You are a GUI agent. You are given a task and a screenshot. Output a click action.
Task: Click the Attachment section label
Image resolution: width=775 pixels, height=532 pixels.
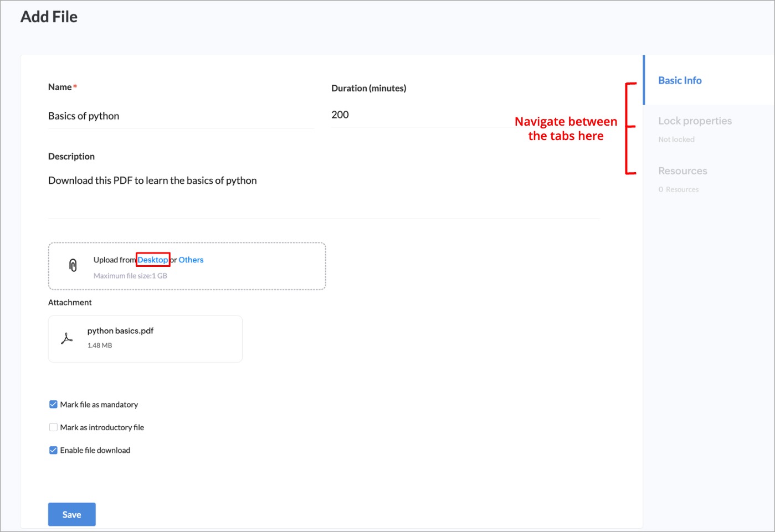(x=70, y=302)
